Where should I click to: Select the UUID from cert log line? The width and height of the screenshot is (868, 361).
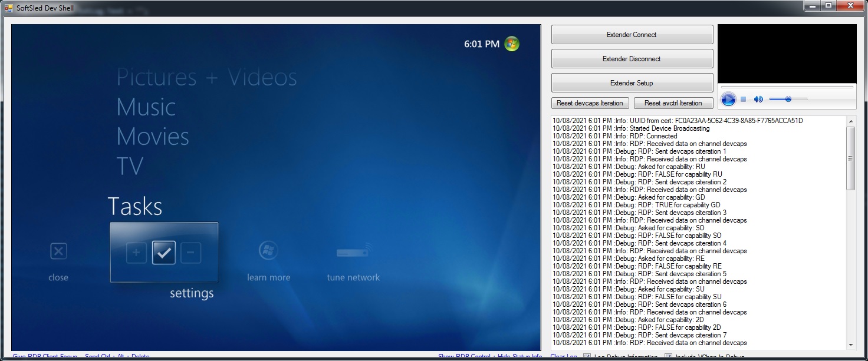point(678,121)
